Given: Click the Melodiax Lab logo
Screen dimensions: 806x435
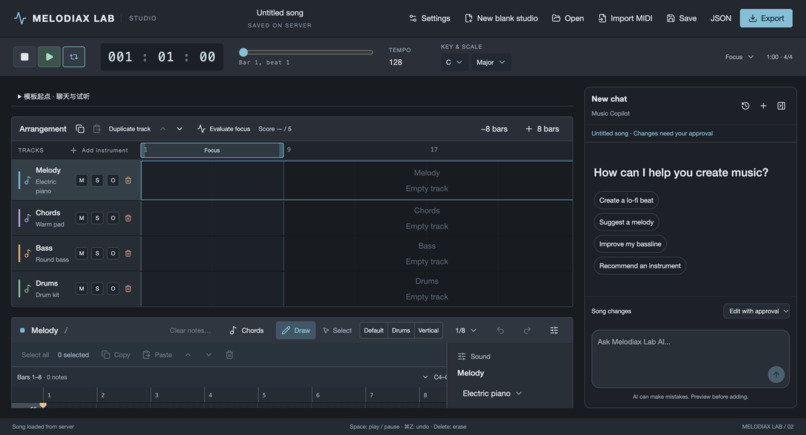Looking at the screenshot, I should click(20, 19).
